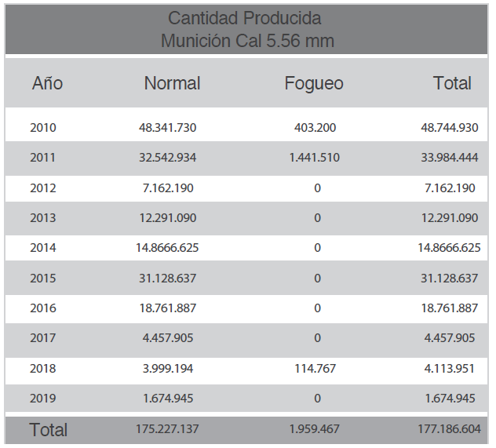Select Total value 33.984.444
Viewport: 496px width, 448px height.
coord(449,157)
